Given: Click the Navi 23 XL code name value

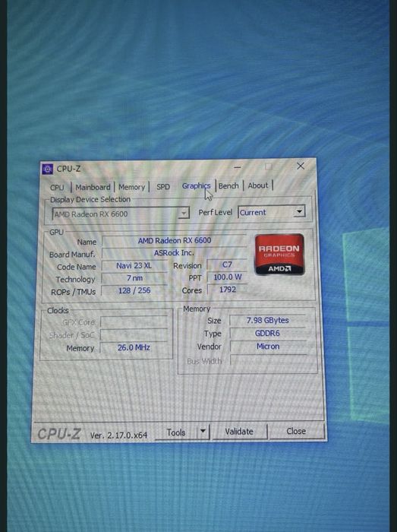Looking at the screenshot, I should click(134, 266).
